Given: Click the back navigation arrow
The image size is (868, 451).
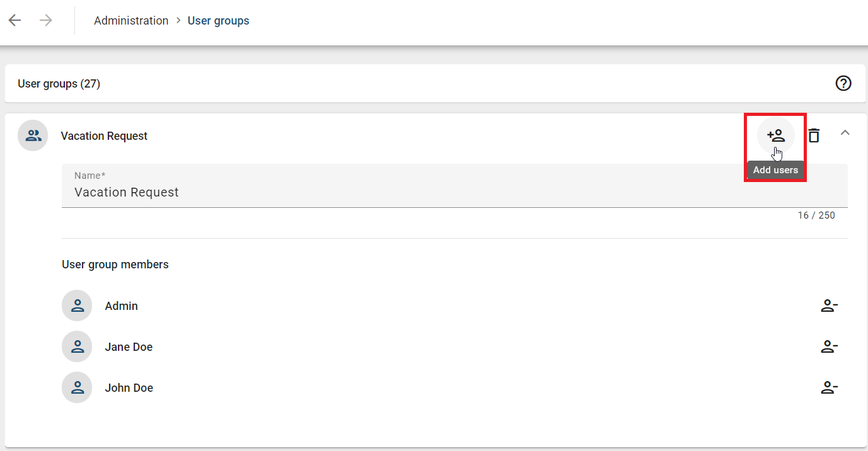Looking at the screenshot, I should 14,20.
